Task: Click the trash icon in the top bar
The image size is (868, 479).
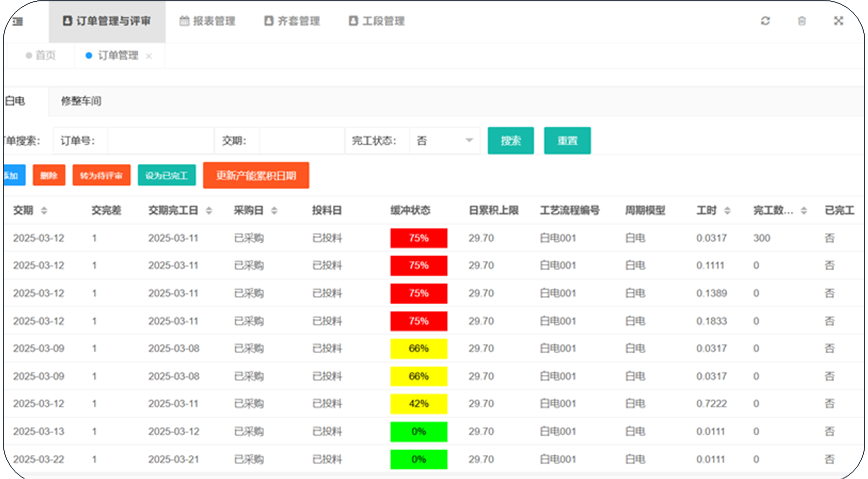Action: click(802, 21)
